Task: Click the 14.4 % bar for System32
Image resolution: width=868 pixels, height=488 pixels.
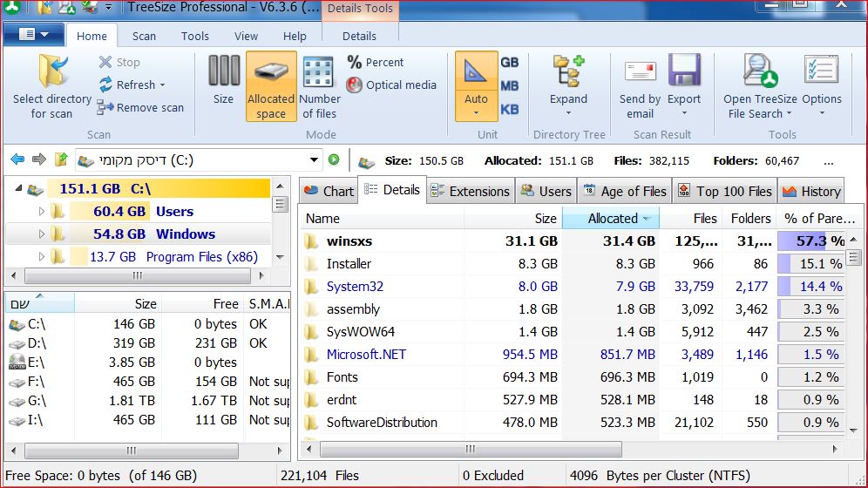Action: [x=811, y=287]
